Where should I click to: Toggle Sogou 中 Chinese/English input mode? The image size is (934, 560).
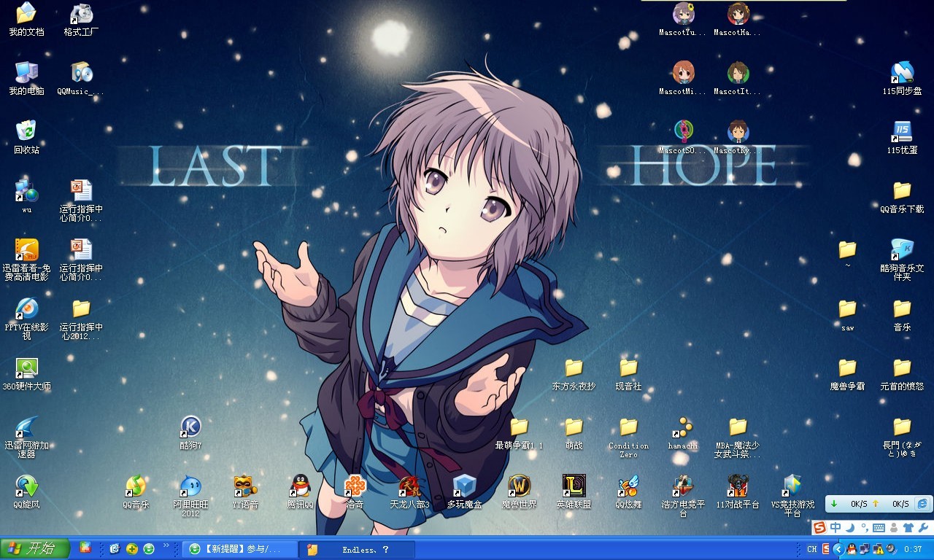(x=836, y=527)
